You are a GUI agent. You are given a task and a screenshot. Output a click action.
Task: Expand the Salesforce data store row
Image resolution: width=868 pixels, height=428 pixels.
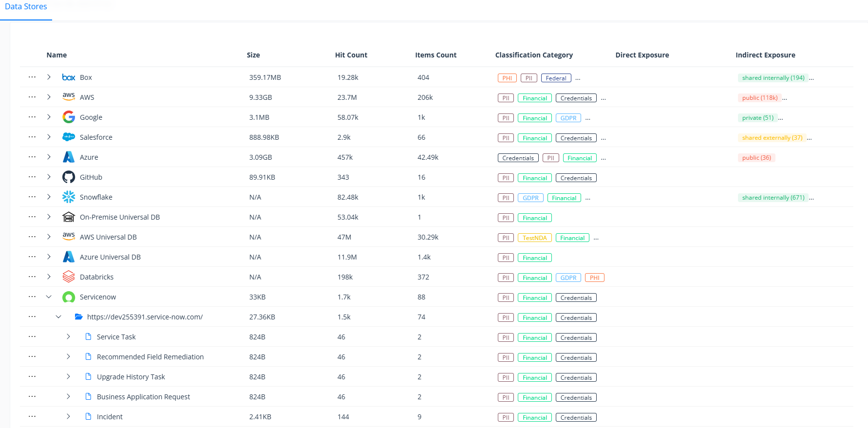click(x=49, y=137)
